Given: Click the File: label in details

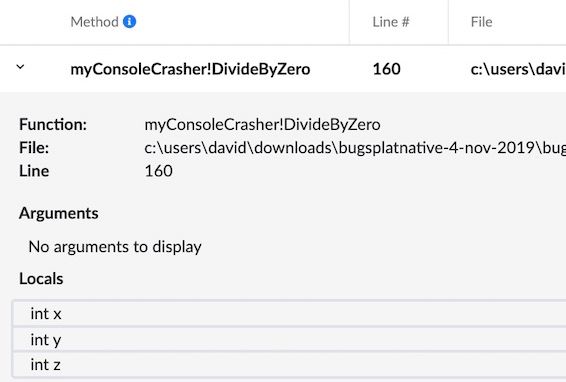Looking at the screenshot, I should coord(34,148).
